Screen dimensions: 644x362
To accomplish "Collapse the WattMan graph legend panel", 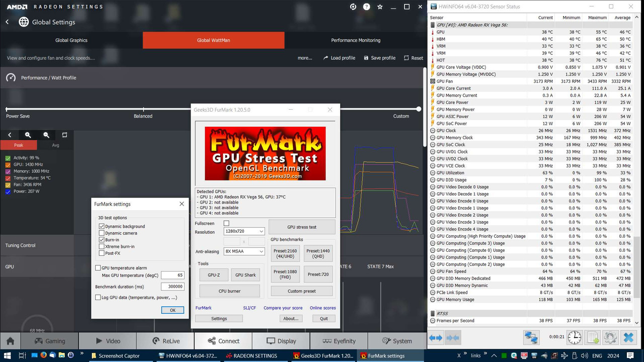I will tap(10, 135).
